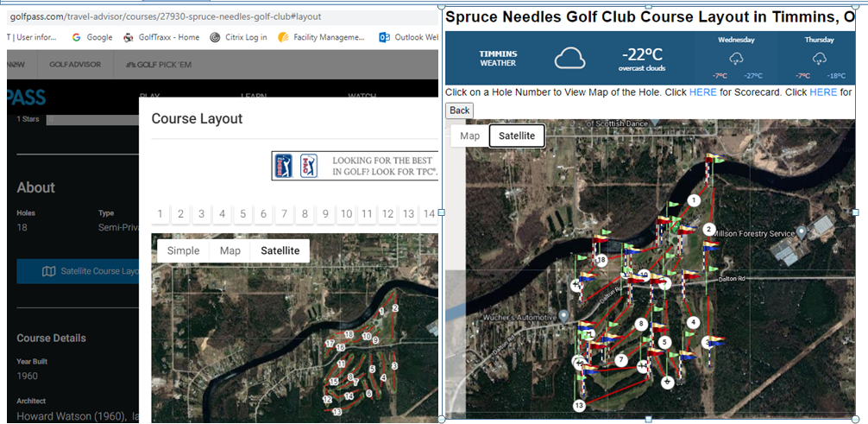Select hole 10 button in Course Layout
This screenshot has width=868, height=424.
click(x=346, y=213)
